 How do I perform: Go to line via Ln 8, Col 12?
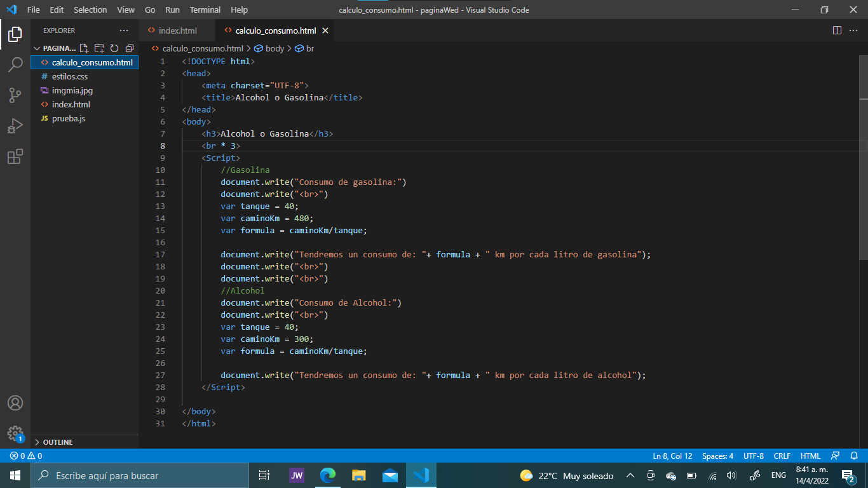coord(672,456)
